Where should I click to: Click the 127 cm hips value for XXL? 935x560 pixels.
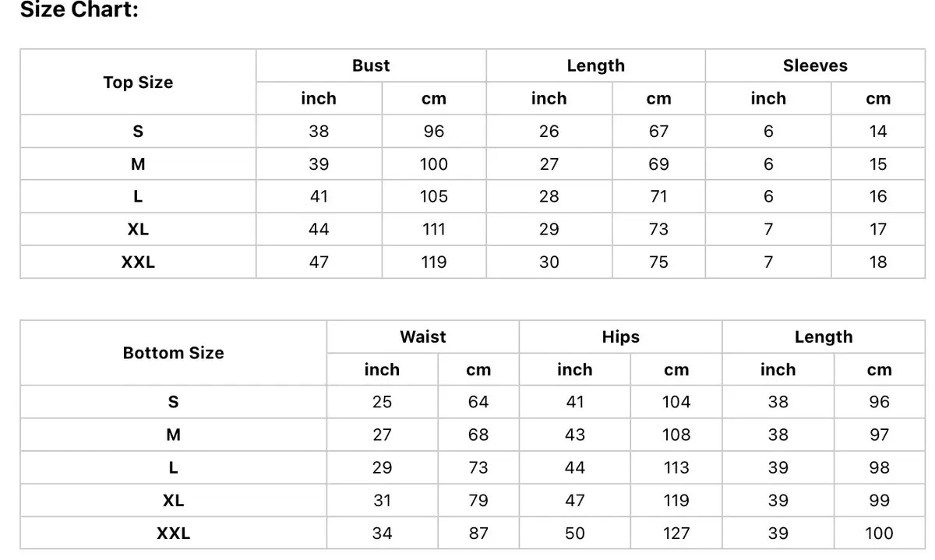pyautogui.click(x=676, y=534)
